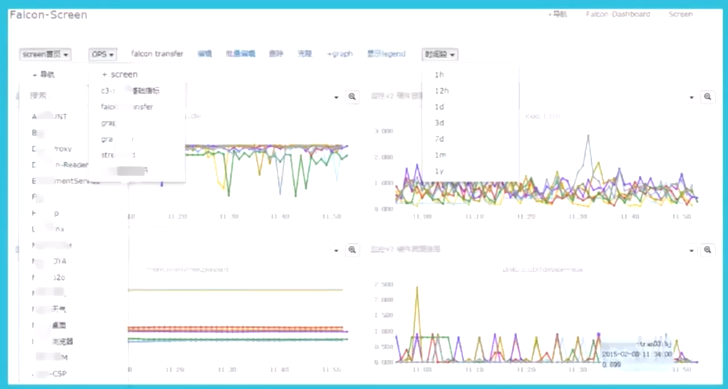Viewport: 728px width, 389px height.
Task: Open the caret menu on the cpu idle graph
Action: point(336,97)
